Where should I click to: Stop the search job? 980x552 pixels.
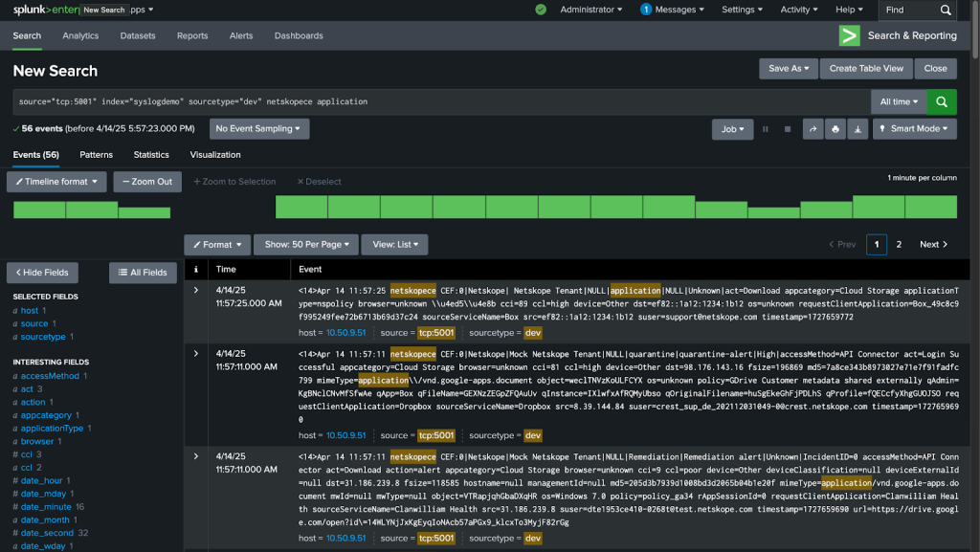[788, 129]
